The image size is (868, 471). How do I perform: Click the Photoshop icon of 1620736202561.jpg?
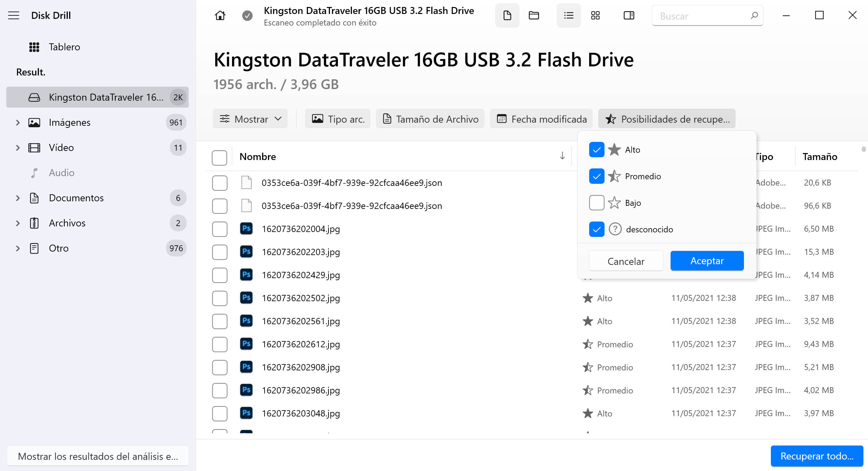click(x=246, y=321)
